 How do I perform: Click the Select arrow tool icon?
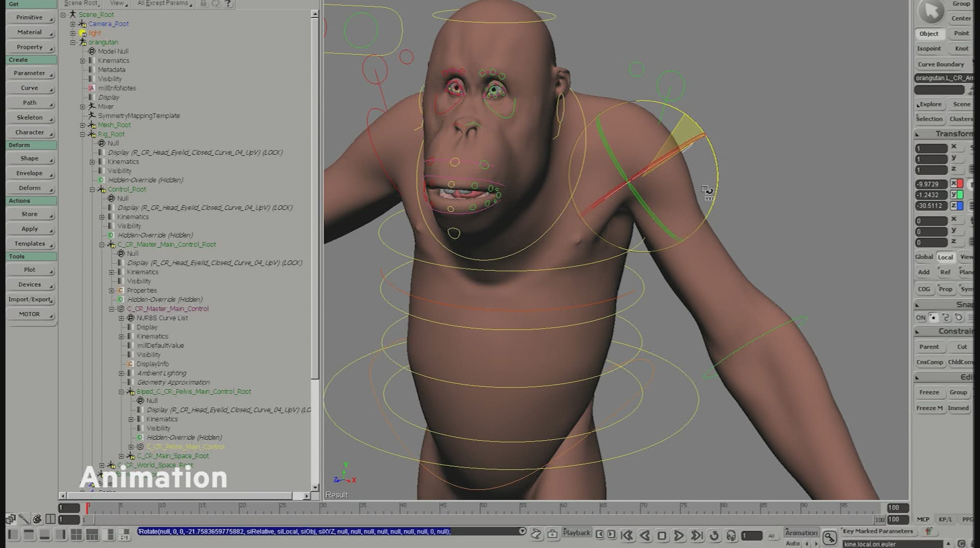931,11
